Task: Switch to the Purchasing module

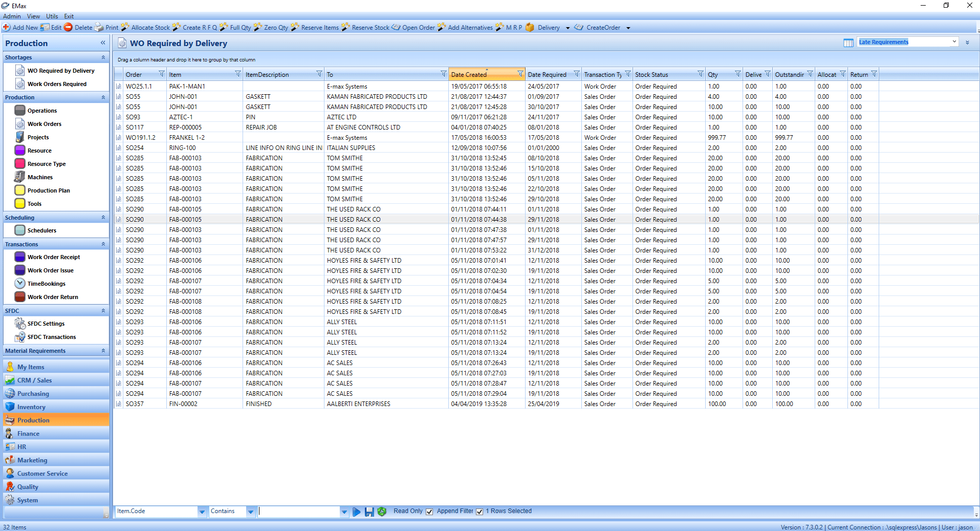Action: (x=56, y=394)
